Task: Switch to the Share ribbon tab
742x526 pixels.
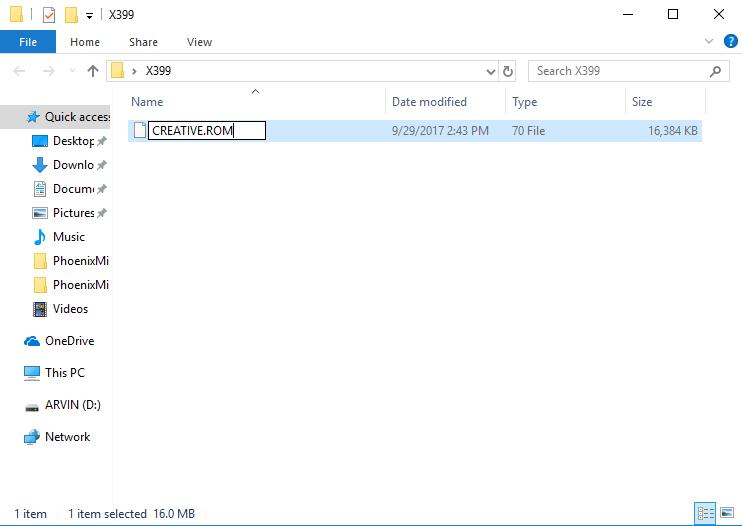Action: point(143,42)
